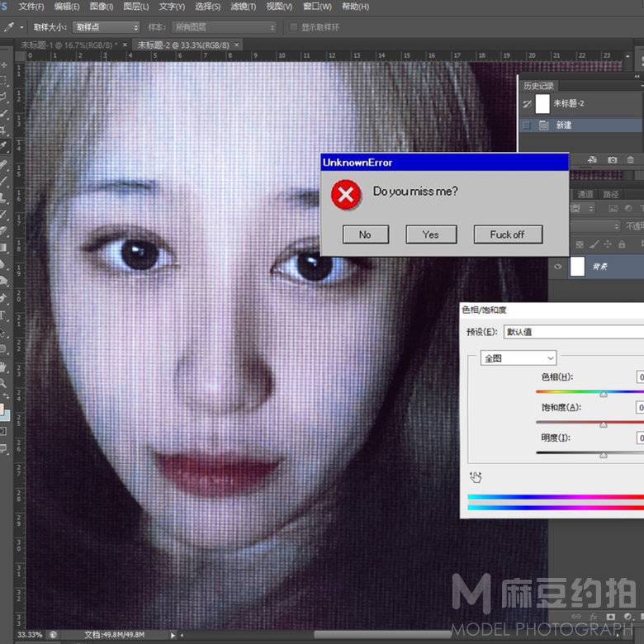Screen dimensions: 644x644
Task: Open the fx layer style menu
Action: coord(594,617)
